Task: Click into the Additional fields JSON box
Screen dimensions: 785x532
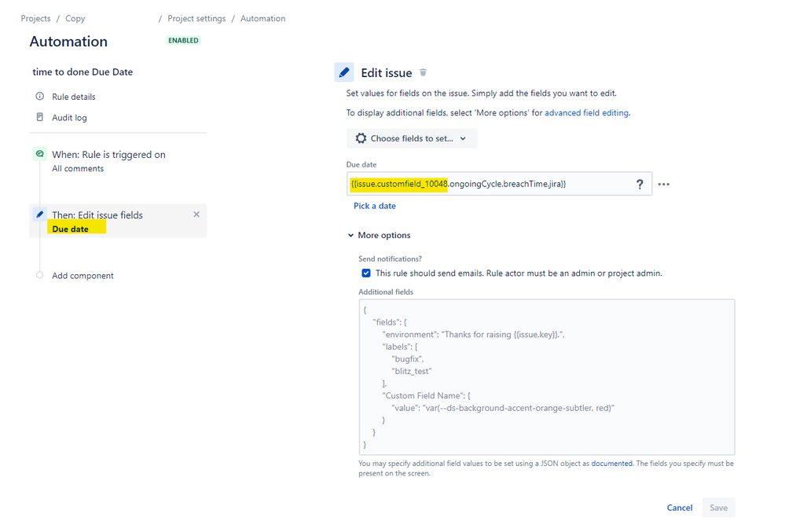Action: (x=547, y=377)
